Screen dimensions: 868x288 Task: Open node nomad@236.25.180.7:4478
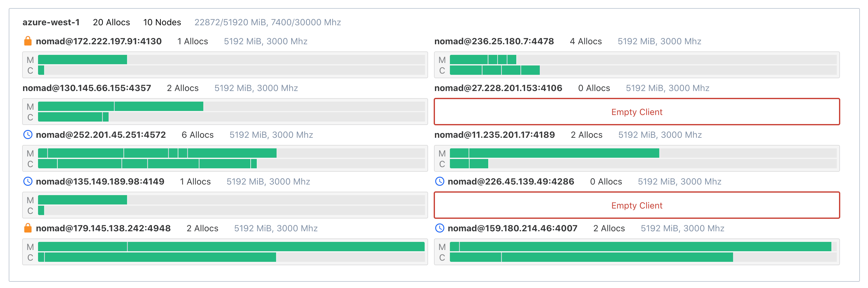[x=494, y=41]
